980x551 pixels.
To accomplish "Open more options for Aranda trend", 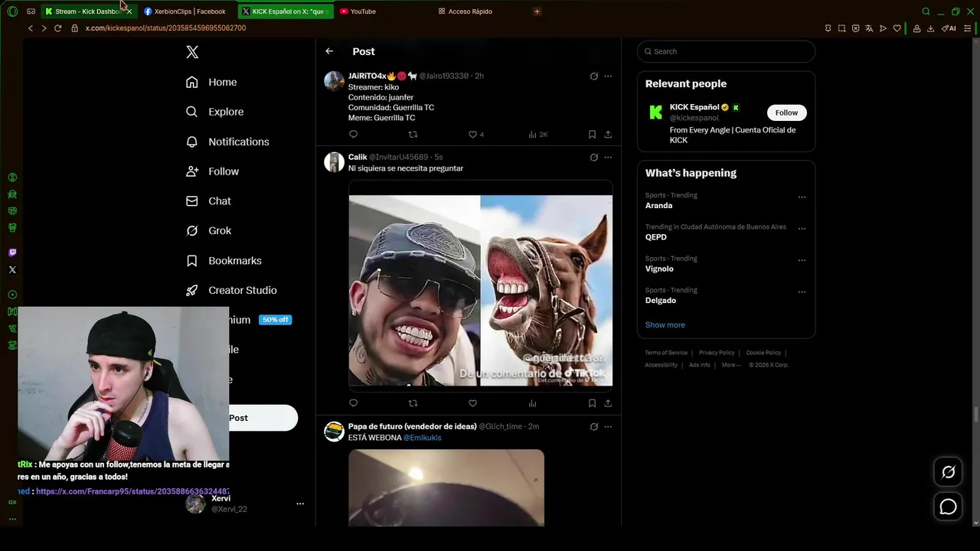I will (802, 197).
